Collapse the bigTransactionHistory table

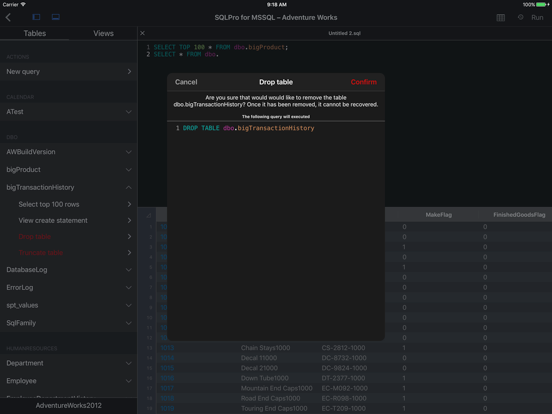click(x=69, y=187)
